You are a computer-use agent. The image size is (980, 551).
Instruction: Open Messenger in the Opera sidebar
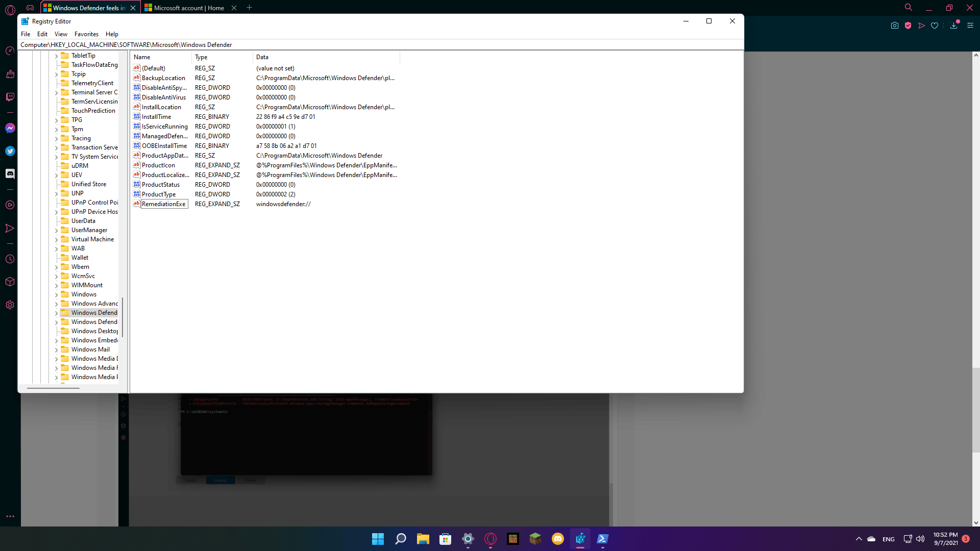[10, 128]
